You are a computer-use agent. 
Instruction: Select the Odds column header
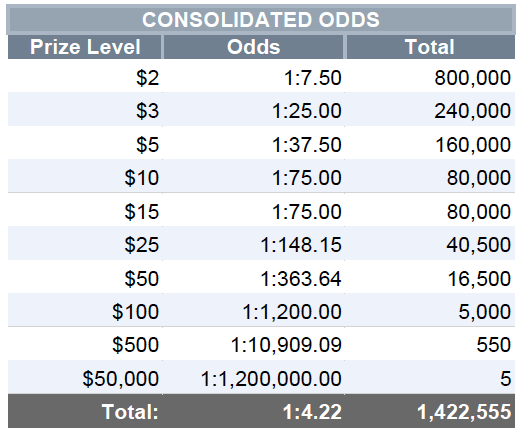[254, 47]
